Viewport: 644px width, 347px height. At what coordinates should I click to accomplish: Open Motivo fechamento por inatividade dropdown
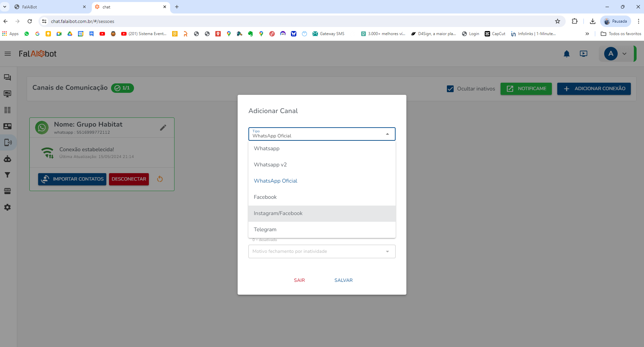coord(322,251)
